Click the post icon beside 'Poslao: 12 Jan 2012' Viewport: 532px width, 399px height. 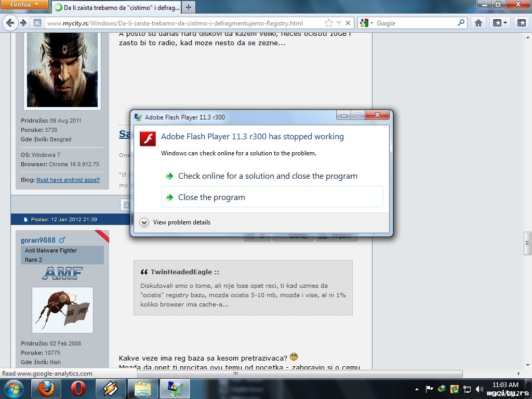tap(25, 220)
